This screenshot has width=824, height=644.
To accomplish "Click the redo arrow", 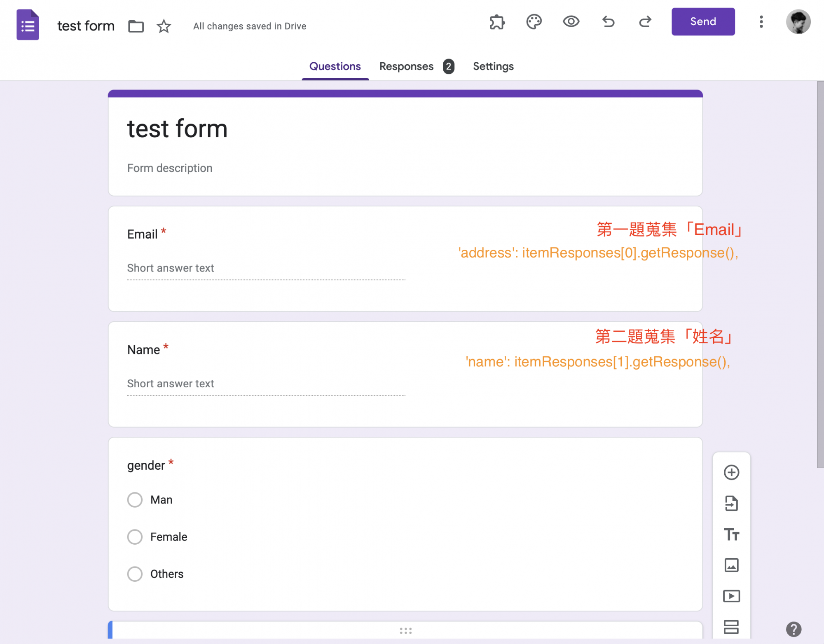I will point(645,21).
